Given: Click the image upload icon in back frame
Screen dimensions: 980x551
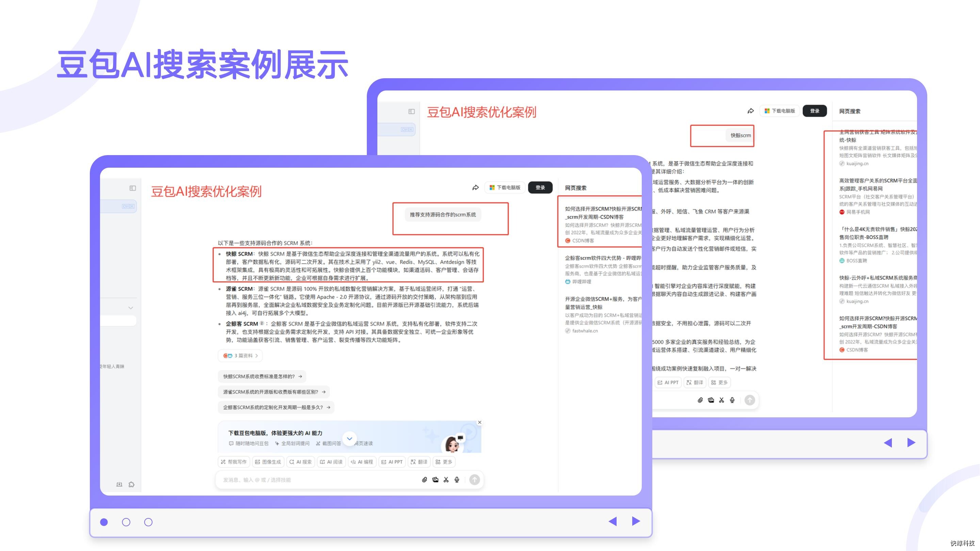Looking at the screenshot, I should pos(710,400).
